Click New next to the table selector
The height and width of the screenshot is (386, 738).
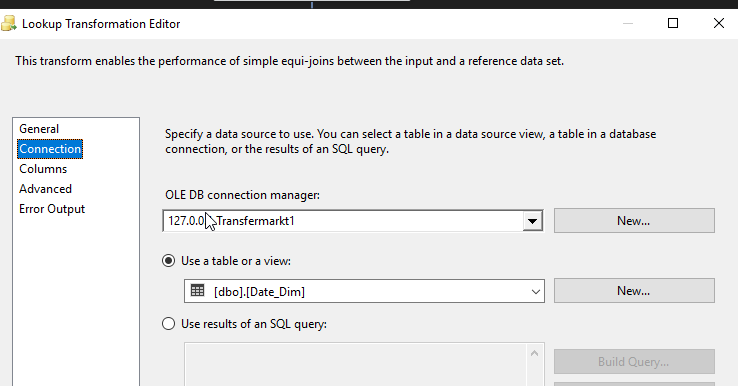point(634,290)
